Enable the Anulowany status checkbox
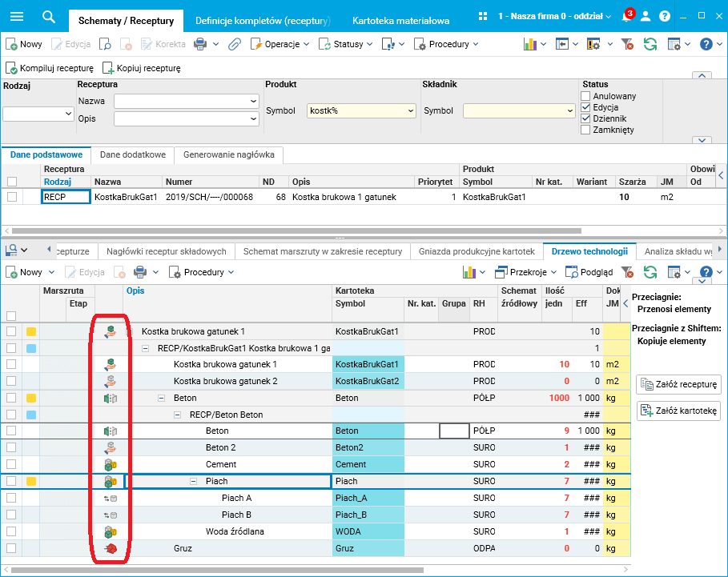 pos(585,96)
